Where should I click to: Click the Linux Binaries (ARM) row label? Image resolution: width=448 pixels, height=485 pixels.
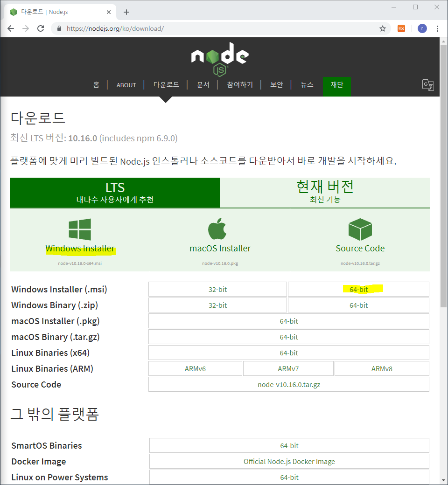(52, 368)
